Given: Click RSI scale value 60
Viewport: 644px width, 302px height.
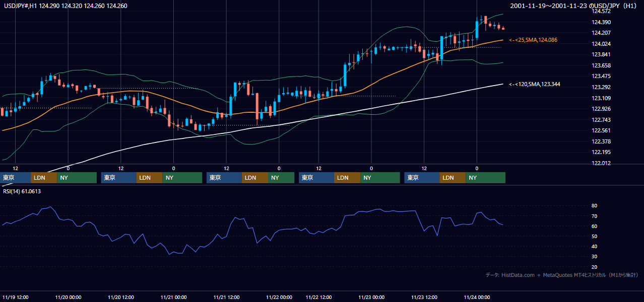Looking at the screenshot, I should coord(594,226).
